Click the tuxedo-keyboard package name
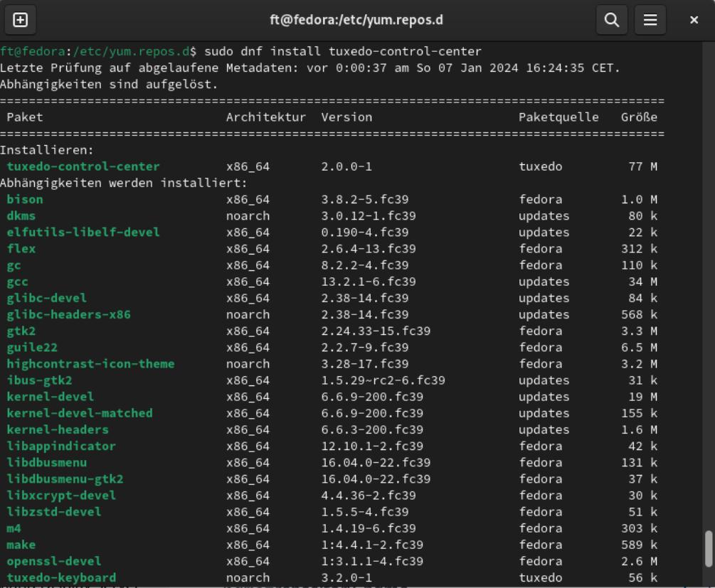The height and width of the screenshot is (588, 715). (62, 577)
